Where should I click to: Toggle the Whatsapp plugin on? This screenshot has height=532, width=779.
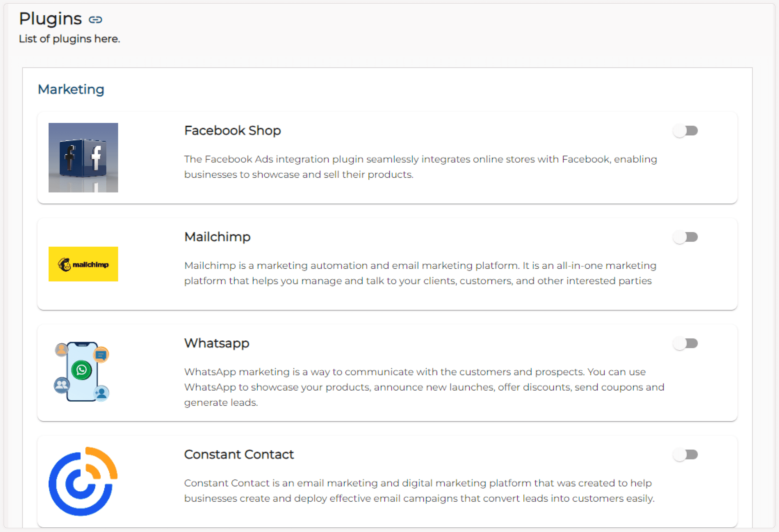[685, 344]
